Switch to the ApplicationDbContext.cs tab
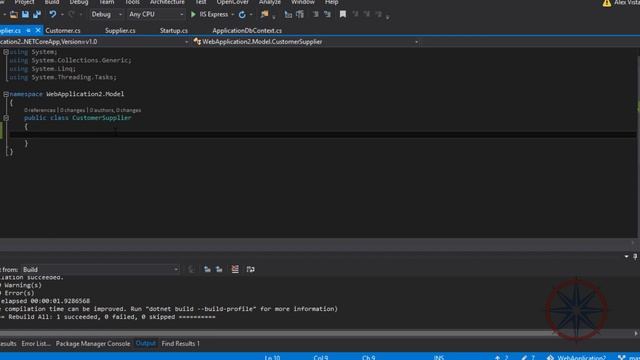This screenshot has width=640, height=360. (x=247, y=31)
